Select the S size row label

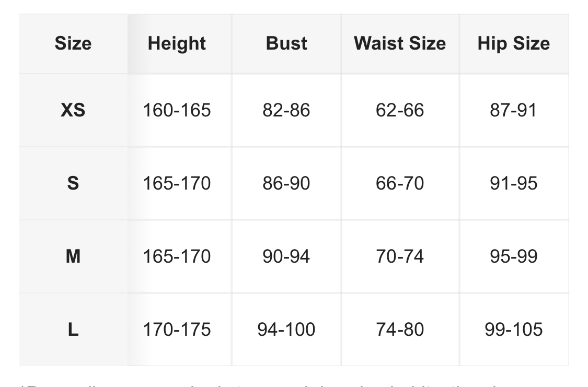click(73, 183)
